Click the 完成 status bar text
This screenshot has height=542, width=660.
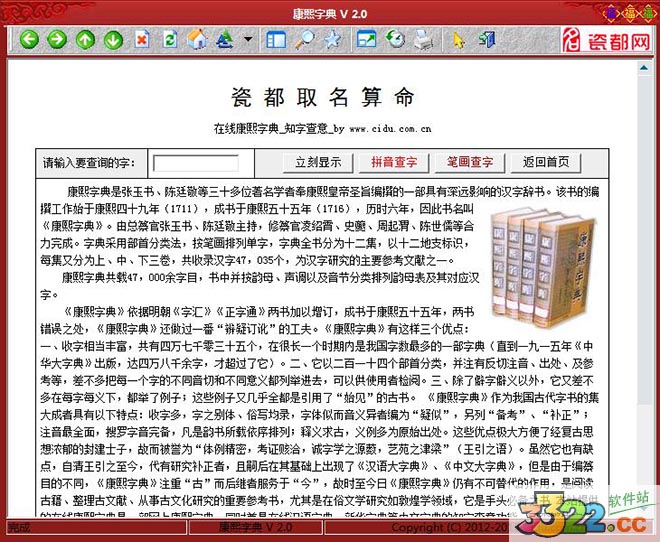19,527
